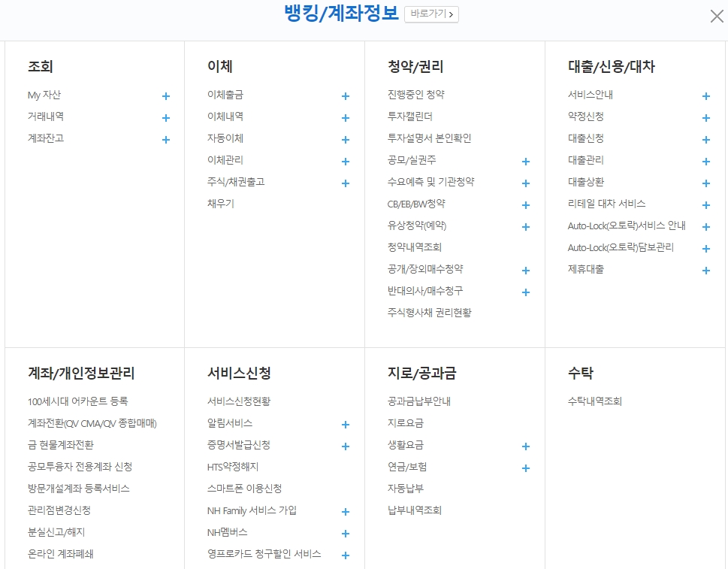Screen dimensions: 728x569
Task: Close the 뱅킹/계좌정보 panel
Action: 716,16
